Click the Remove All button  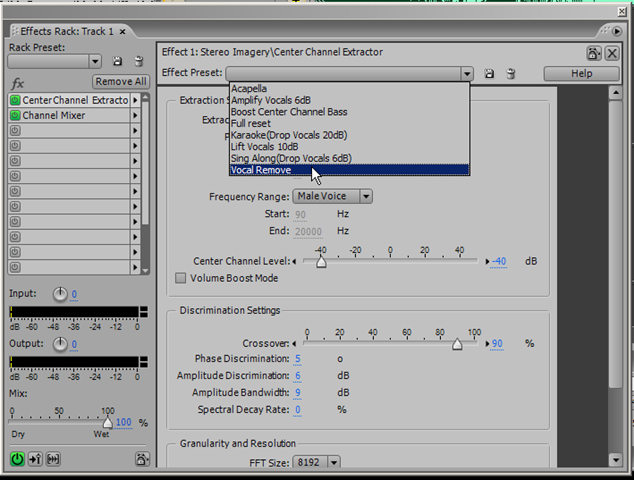[121, 82]
